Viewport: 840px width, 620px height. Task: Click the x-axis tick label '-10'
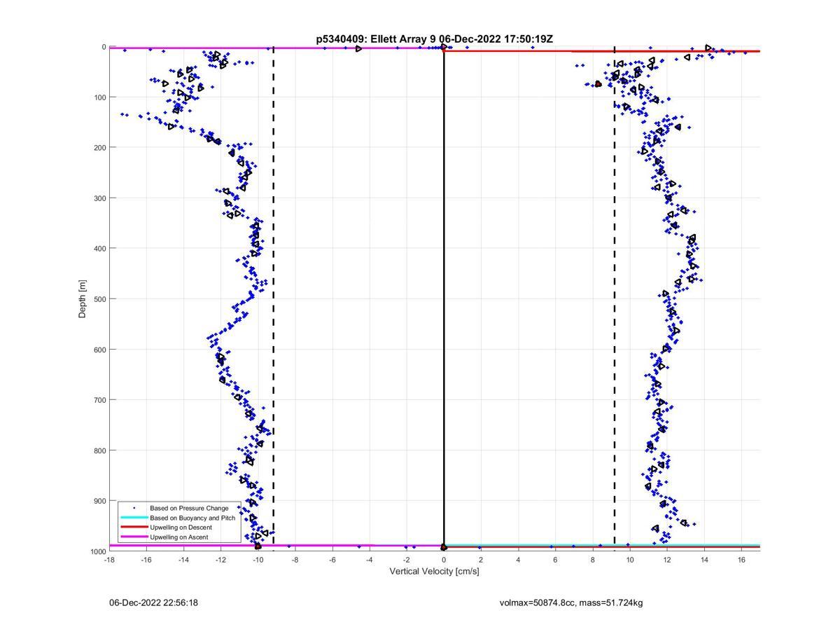[x=258, y=560]
